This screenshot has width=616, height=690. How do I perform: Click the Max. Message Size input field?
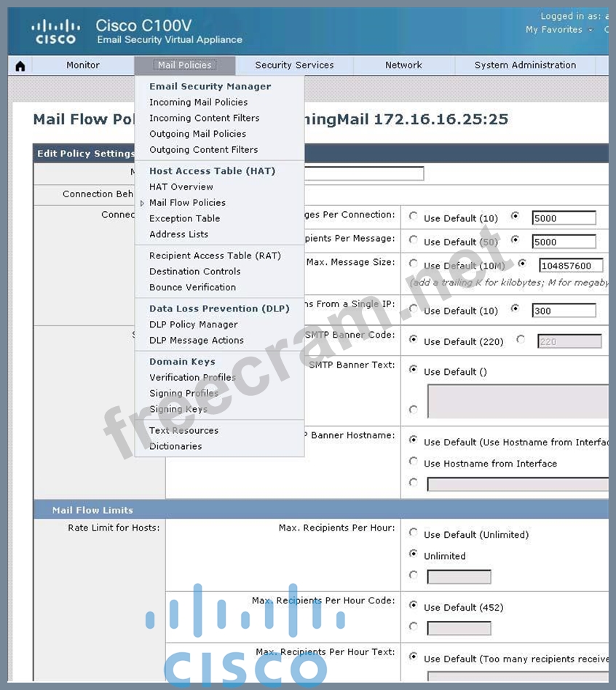click(x=571, y=266)
